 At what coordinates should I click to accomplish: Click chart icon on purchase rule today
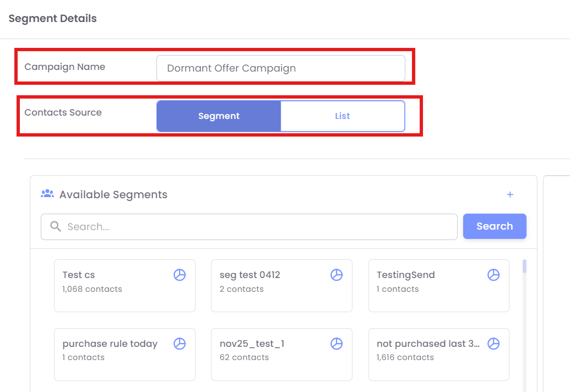click(180, 344)
